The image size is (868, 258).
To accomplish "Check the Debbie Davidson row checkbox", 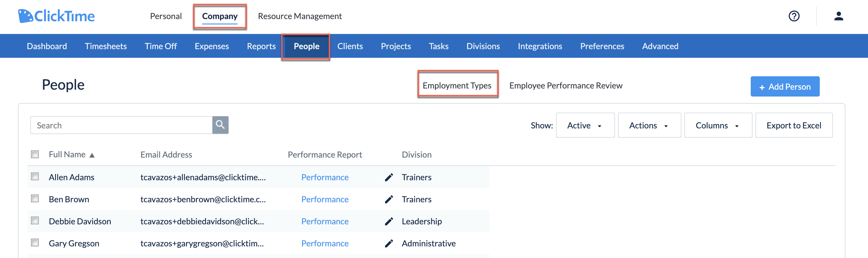I will tap(35, 220).
